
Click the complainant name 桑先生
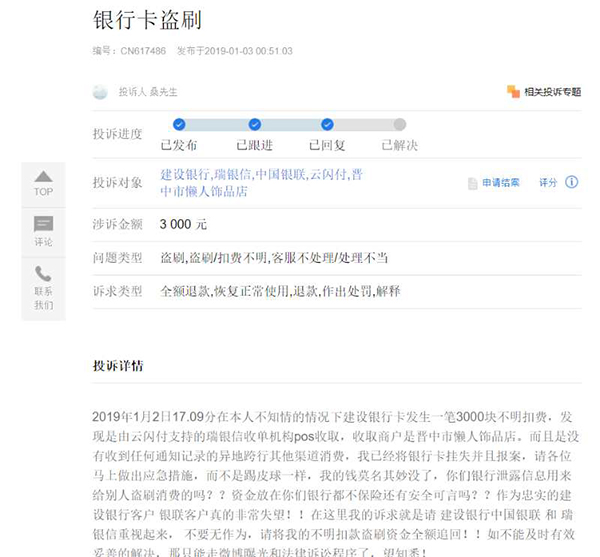163,92
